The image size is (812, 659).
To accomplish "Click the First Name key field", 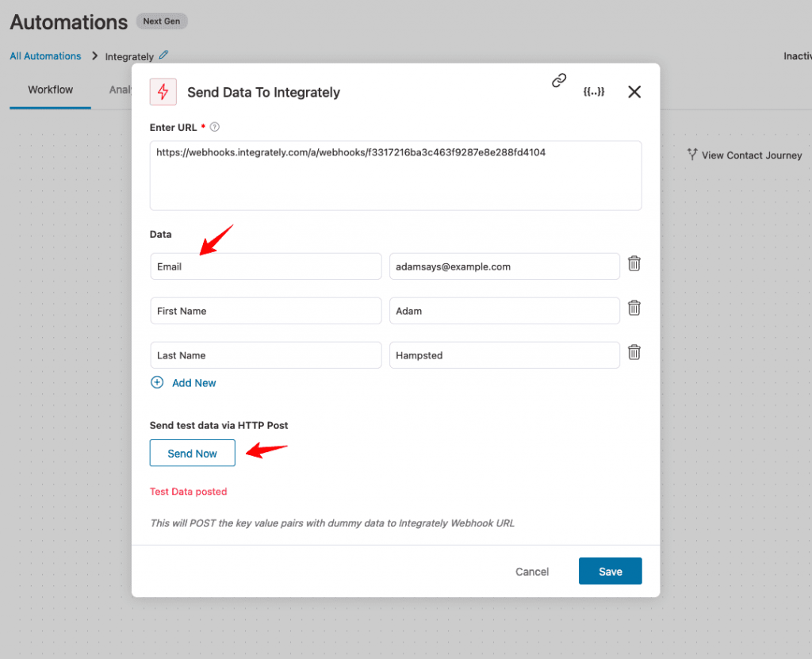I will (x=266, y=311).
